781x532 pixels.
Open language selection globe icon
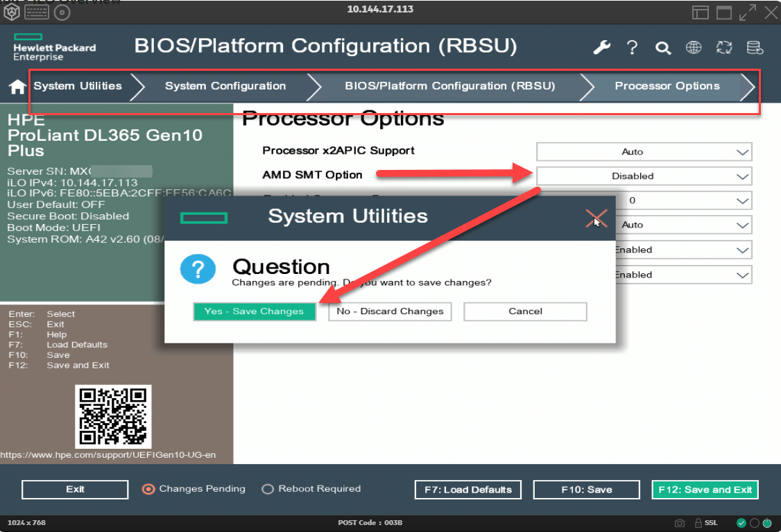point(694,47)
